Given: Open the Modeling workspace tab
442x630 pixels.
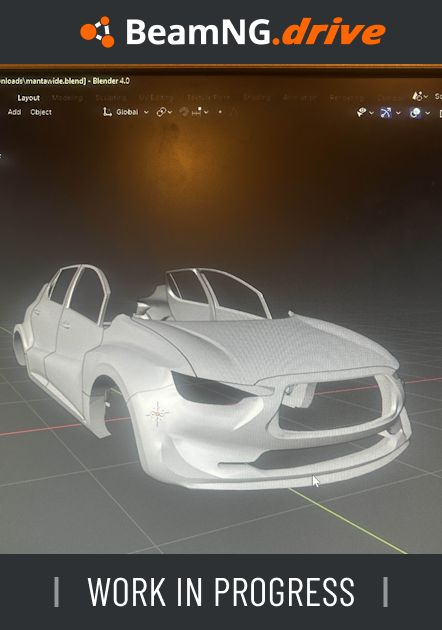Looking at the screenshot, I should [x=67, y=98].
